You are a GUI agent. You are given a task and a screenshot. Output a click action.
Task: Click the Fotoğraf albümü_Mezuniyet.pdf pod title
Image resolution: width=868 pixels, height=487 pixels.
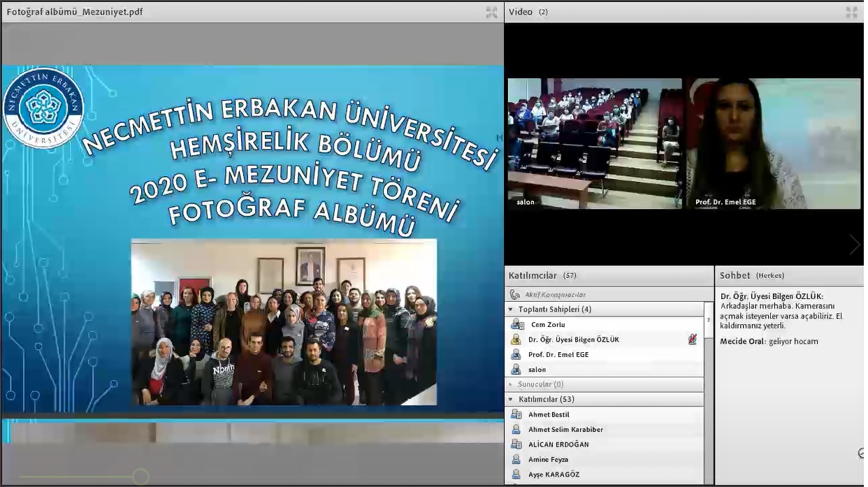pos(75,12)
